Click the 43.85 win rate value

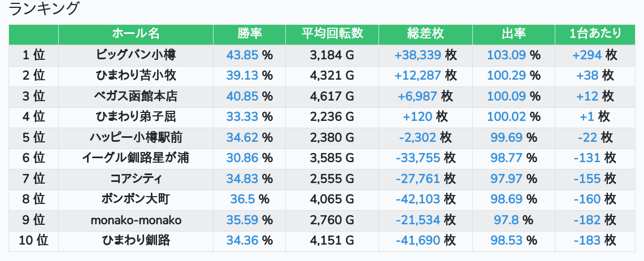click(x=242, y=55)
